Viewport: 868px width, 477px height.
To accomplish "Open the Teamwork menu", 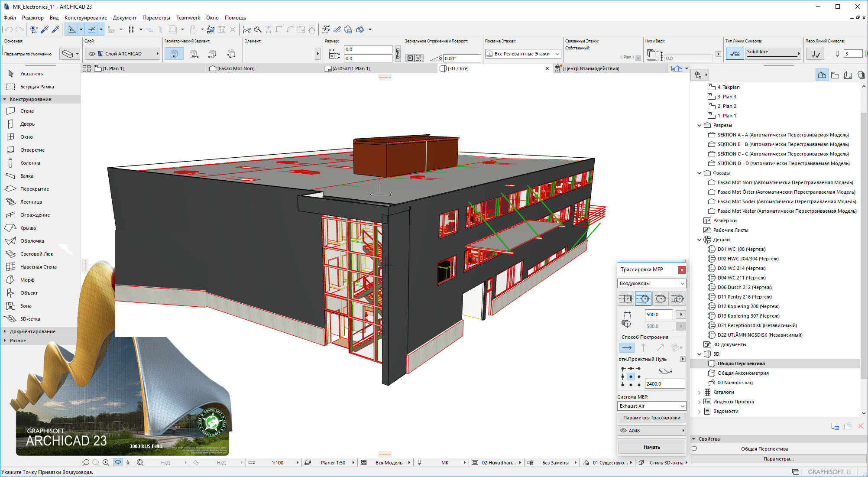I will (x=188, y=17).
